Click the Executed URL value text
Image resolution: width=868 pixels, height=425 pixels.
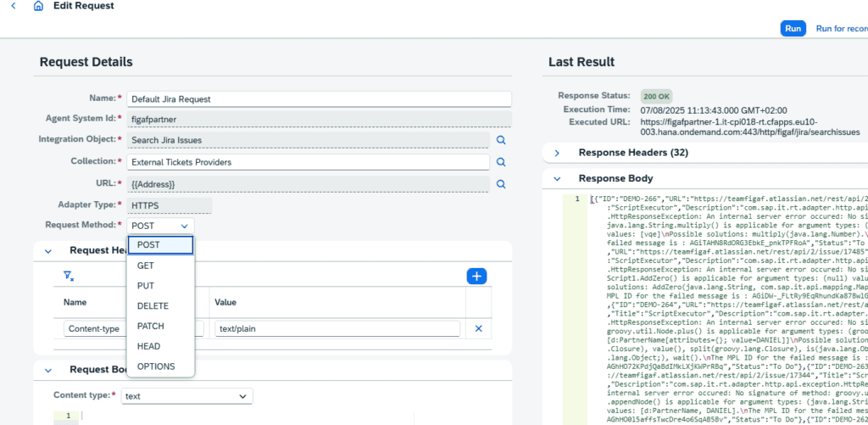click(x=750, y=127)
